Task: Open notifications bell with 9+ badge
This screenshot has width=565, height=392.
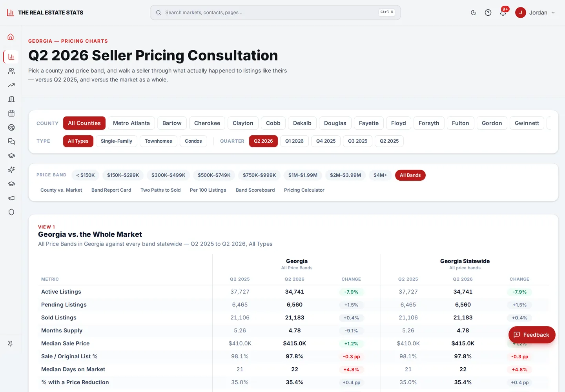Action: point(503,13)
